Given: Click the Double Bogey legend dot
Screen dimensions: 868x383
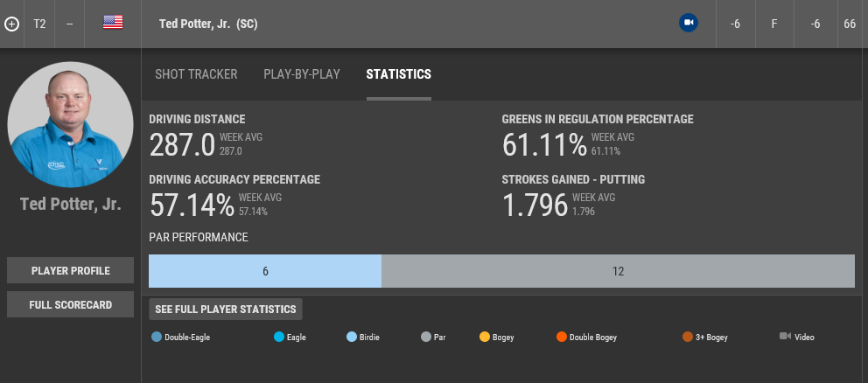Looking at the screenshot, I should [x=561, y=337].
